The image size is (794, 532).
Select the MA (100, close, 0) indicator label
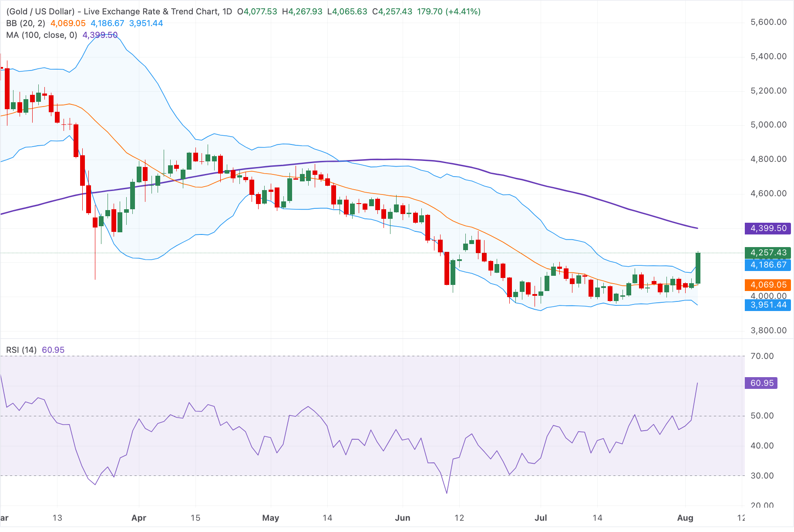42,35
